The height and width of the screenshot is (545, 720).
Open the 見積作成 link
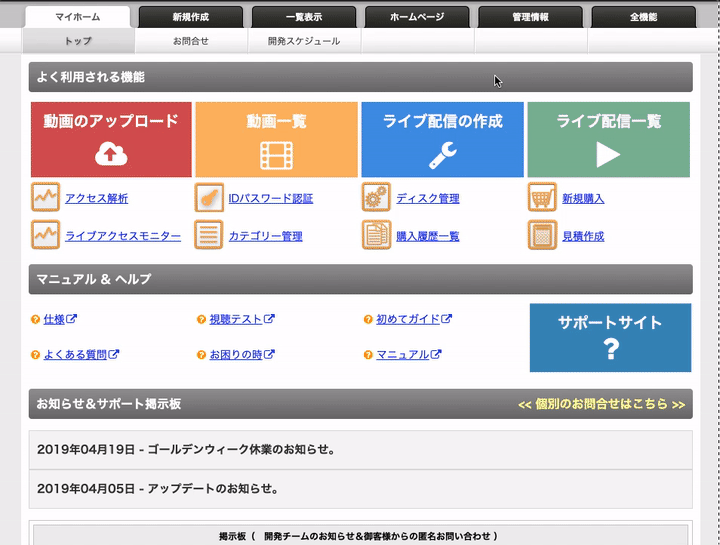tap(583, 236)
